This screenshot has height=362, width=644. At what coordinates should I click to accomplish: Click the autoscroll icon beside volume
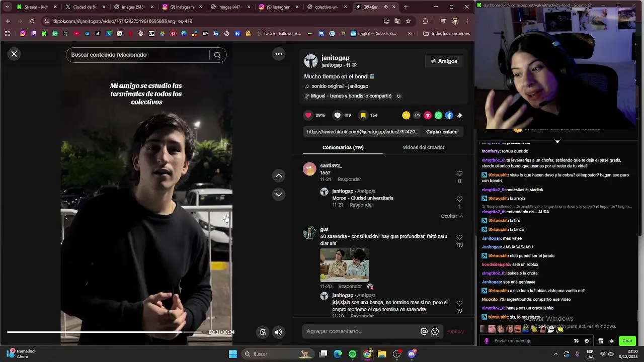[x=263, y=332]
